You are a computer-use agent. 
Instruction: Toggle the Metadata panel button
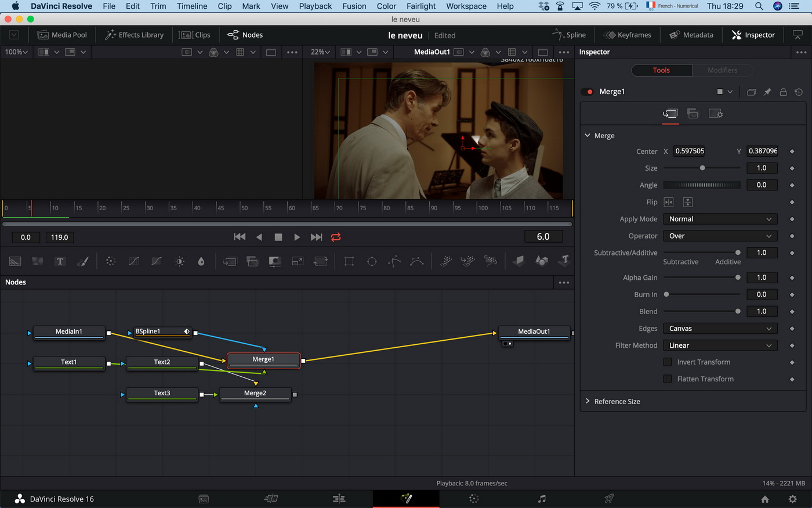coord(691,35)
